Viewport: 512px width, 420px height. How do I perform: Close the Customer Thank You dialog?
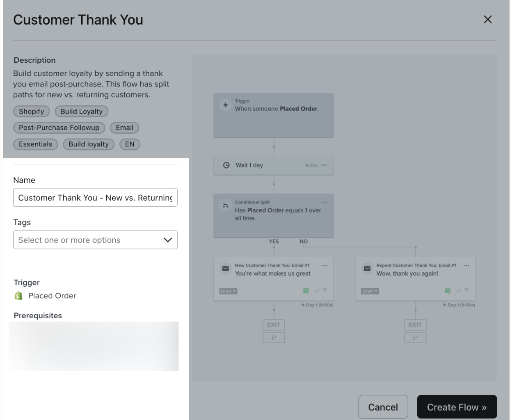click(487, 20)
